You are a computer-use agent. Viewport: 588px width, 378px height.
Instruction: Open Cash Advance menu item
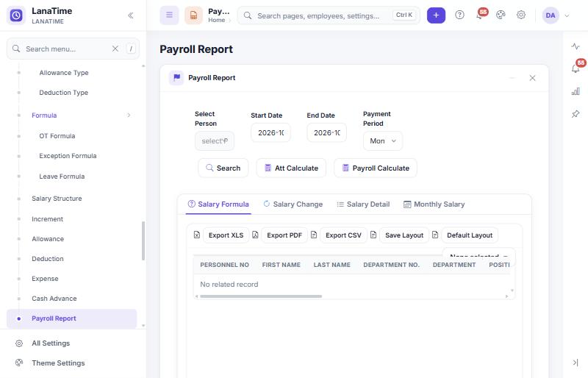click(54, 299)
